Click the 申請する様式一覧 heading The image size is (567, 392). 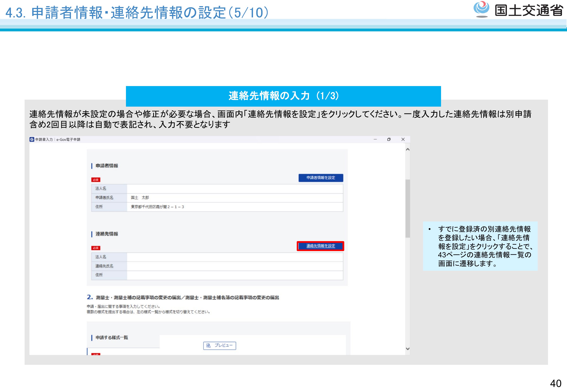point(112,337)
